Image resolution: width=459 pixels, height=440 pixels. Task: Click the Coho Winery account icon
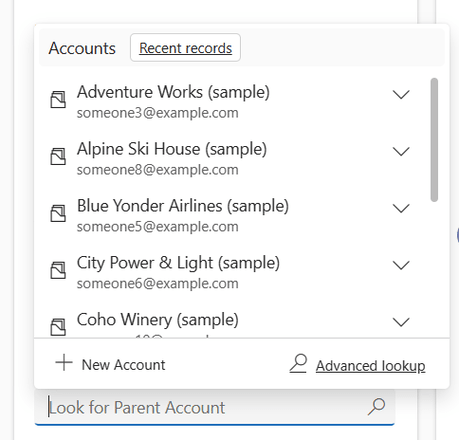(58, 327)
